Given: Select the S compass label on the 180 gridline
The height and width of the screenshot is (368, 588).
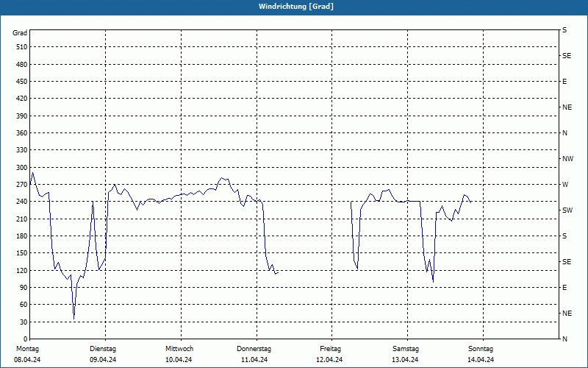Looking at the screenshot, I should [x=564, y=236].
